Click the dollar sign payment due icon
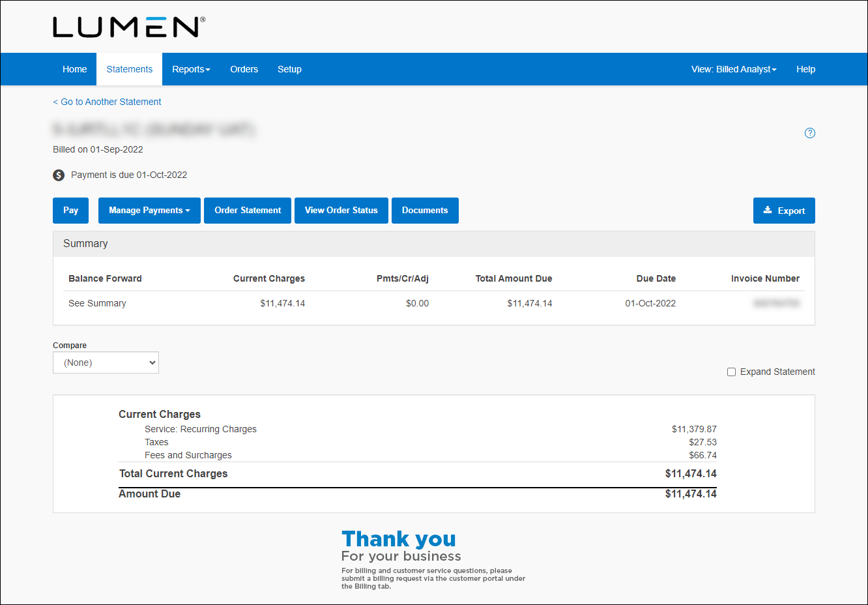 coord(59,175)
